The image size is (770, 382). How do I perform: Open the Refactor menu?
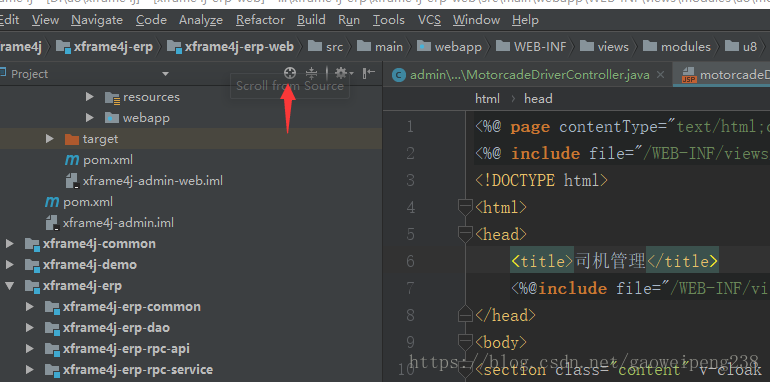pyautogui.click(x=260, y=20)
